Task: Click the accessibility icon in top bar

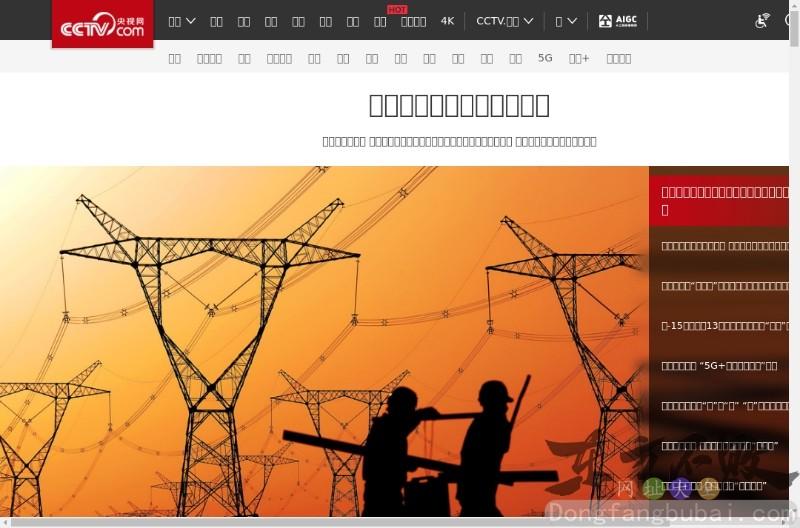Action: [762, 21]
